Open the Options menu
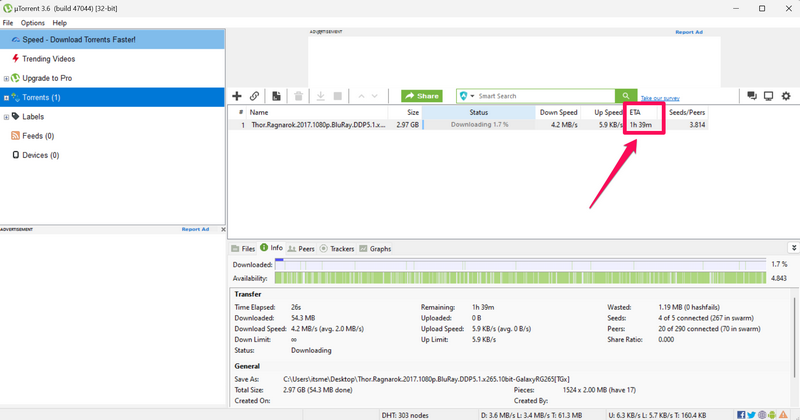 33,22
